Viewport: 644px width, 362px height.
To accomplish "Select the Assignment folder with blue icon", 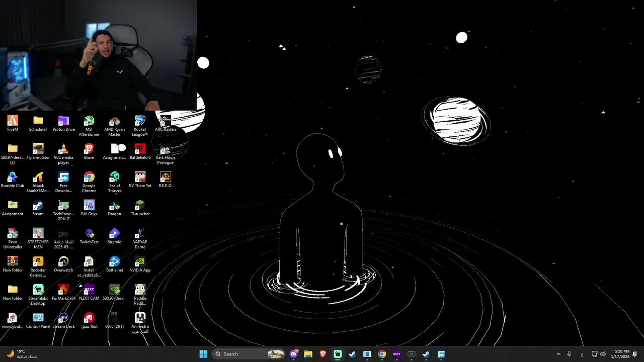I will click(13, 208).
